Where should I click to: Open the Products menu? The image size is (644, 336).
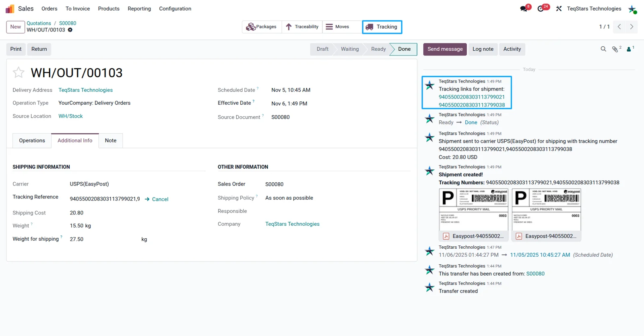click(109, 8)
